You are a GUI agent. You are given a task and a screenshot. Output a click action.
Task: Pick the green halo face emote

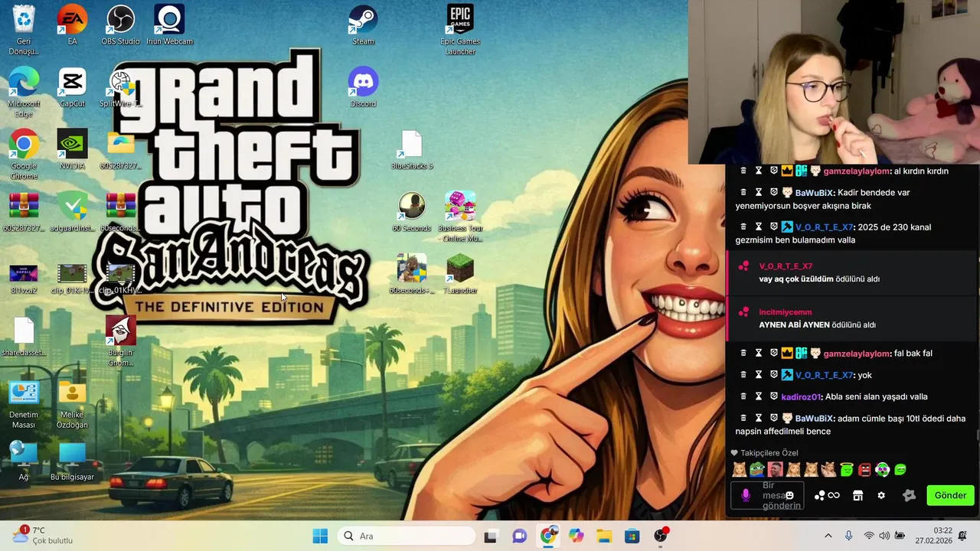(x=846, y=469)
